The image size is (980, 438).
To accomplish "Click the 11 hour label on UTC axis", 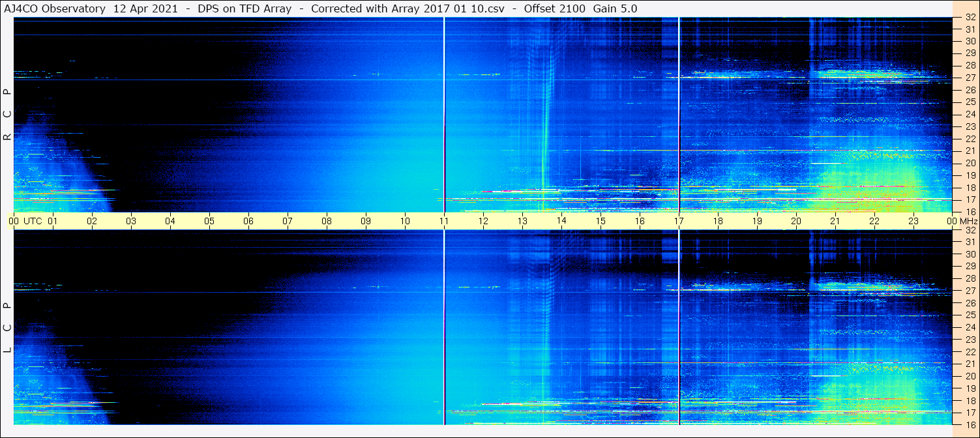I will point(444,221).
